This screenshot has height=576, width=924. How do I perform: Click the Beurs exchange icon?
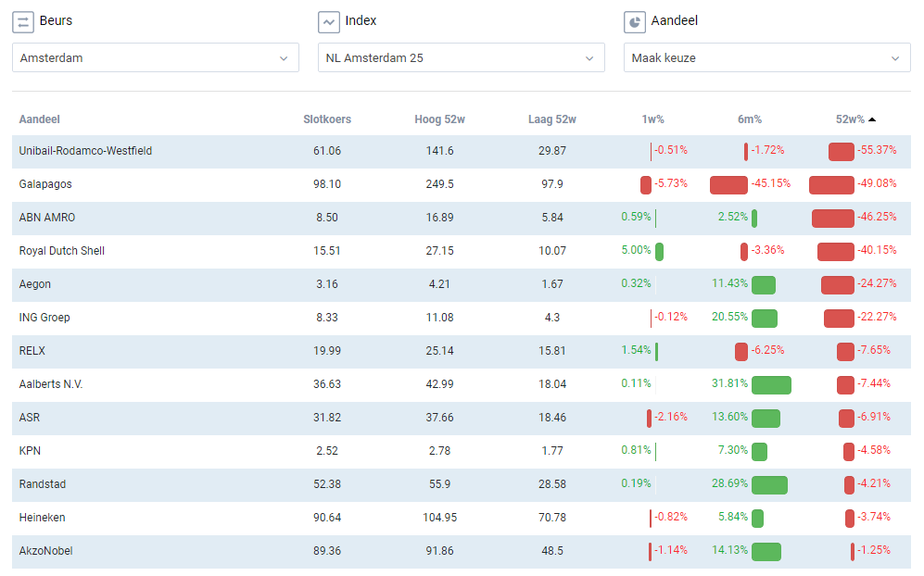click(23, 22)
